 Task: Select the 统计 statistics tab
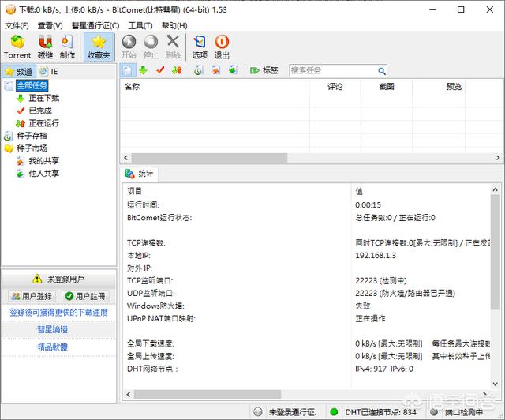[x=140, y=174]
